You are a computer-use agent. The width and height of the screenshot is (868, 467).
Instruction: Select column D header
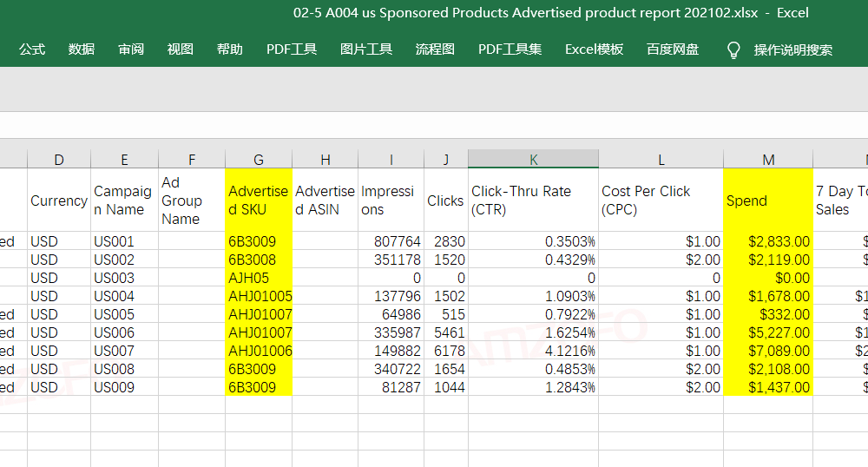[x=59, y=160]
